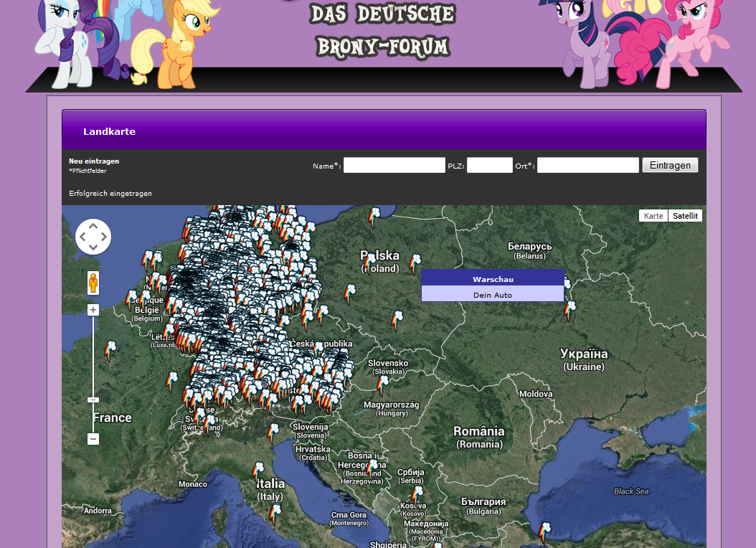Focus the PLZ postal code field
The height and width of the screenshot is (548, 756).
(489, 165)
